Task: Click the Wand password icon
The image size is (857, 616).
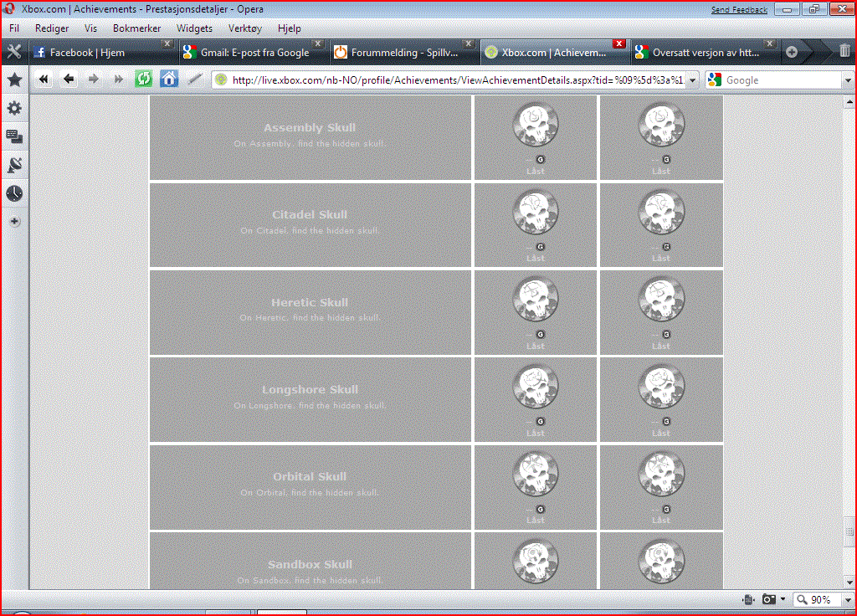Action: tap(194, 80)
